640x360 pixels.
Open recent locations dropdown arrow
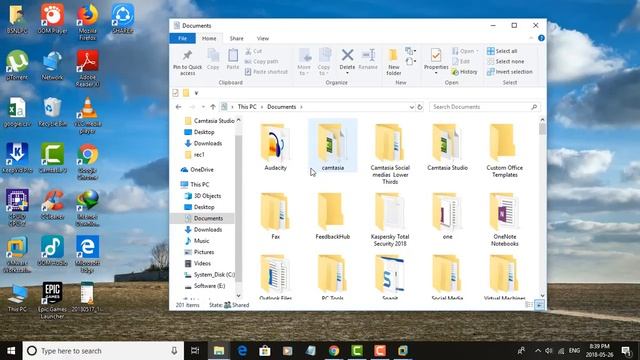coord(203,107)
